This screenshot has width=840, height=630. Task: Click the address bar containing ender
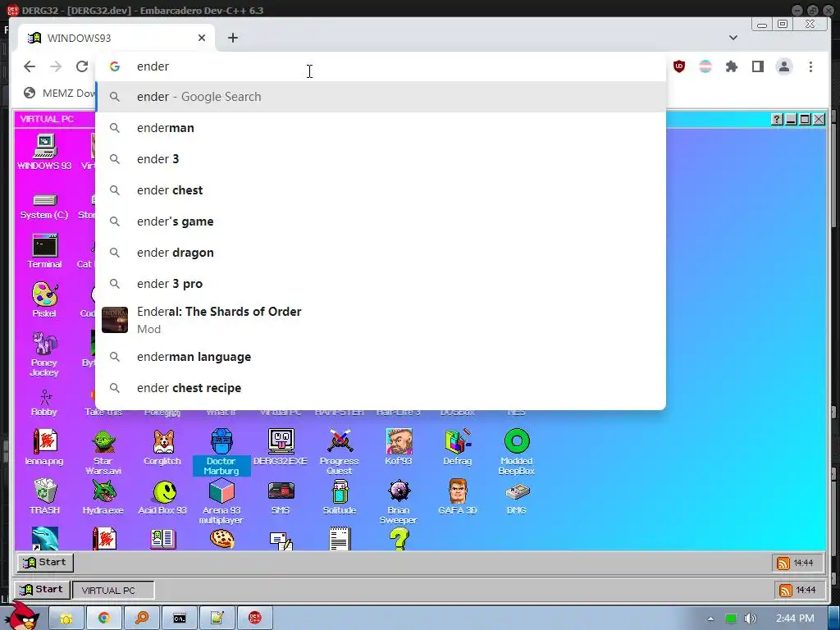[x=381, y=66]
